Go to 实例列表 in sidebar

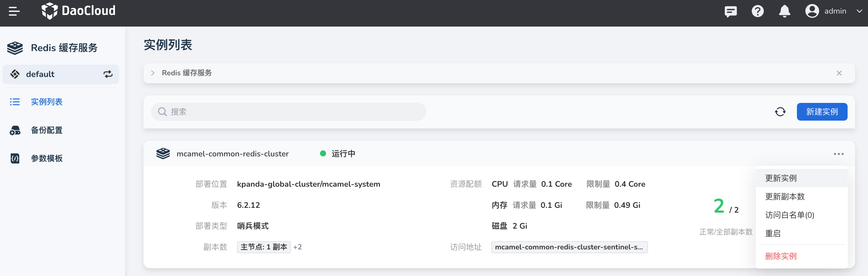47,102
